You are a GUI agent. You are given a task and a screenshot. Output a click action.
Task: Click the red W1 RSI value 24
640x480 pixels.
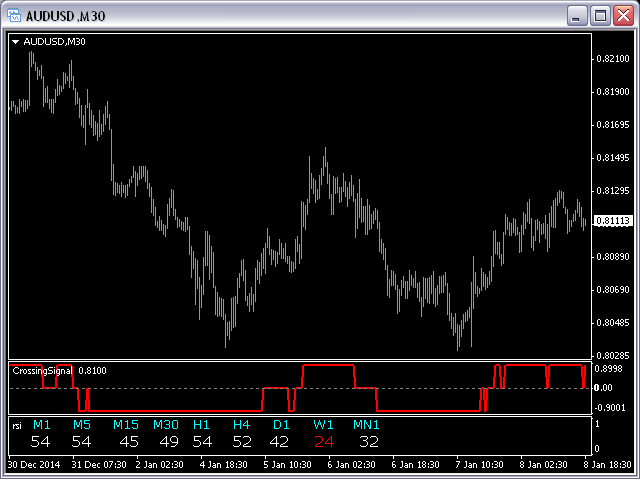pos(323,441)
